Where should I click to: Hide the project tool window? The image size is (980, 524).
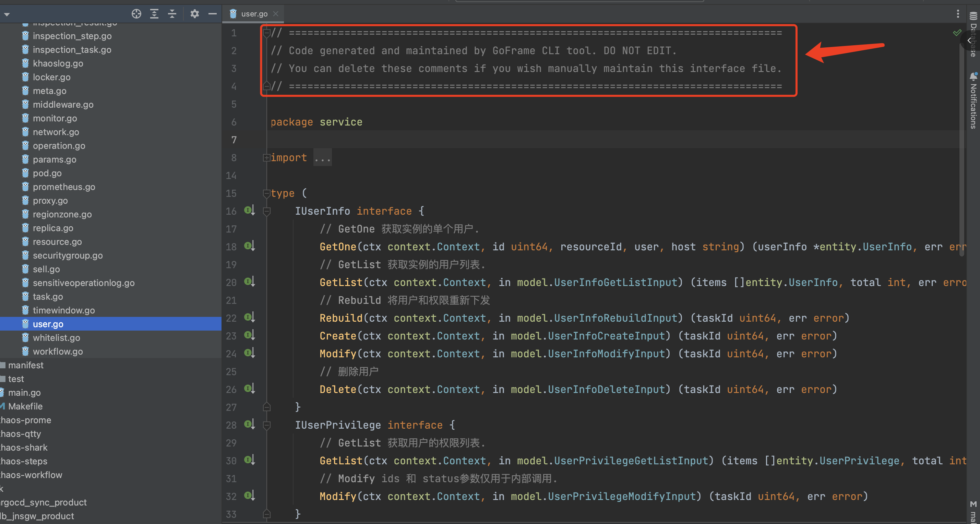click(x=212, y=14)
